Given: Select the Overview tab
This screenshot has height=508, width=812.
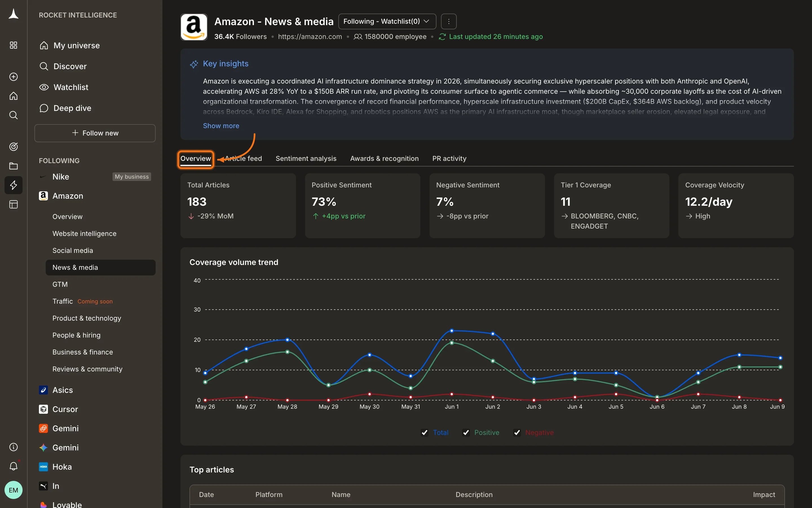Looking at the screenshot, I should [x=196, y=159].
